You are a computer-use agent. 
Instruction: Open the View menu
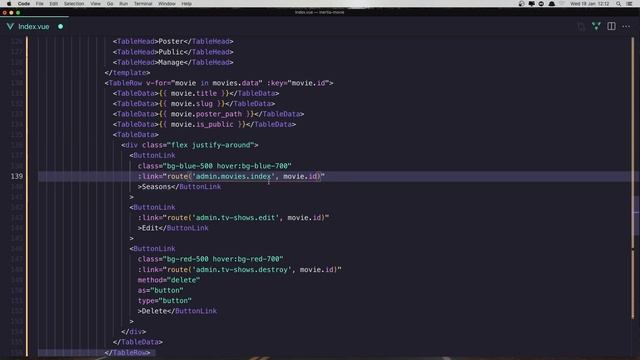point(96,4)
